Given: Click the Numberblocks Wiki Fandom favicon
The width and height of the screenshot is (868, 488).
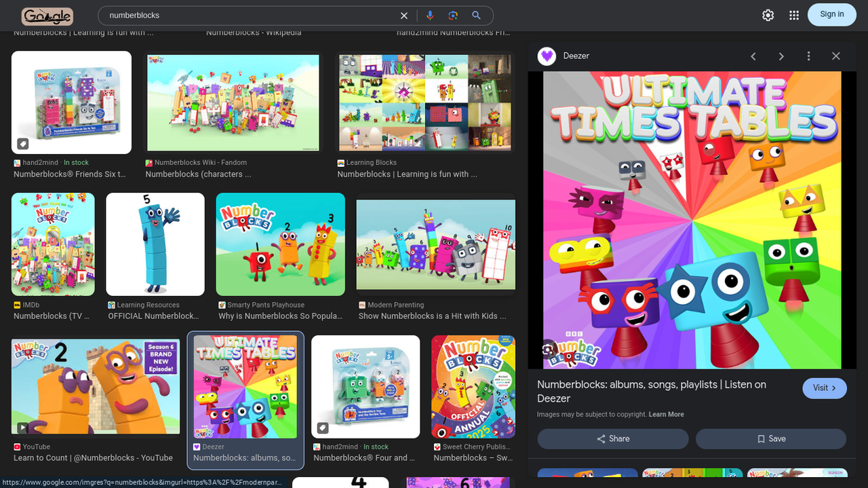Looking at the screenshot, I should [x=149, y=163].
